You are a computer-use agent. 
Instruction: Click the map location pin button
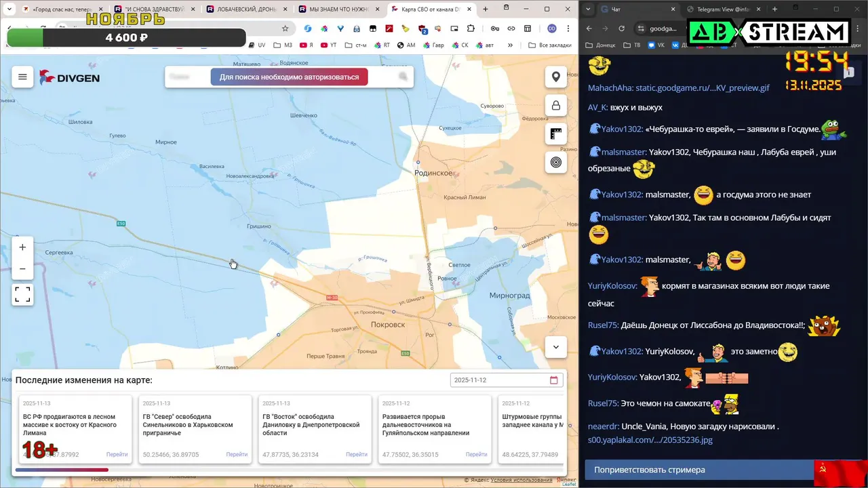click(x=556, y=77)
